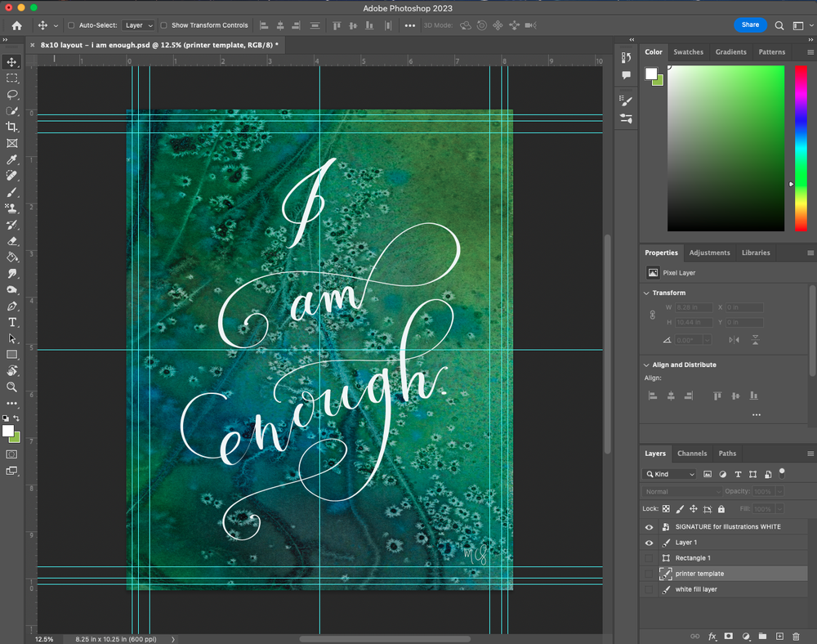The image size is (817, 644).
Task: Select the Eyedropper tool
Action: point(11,159)
